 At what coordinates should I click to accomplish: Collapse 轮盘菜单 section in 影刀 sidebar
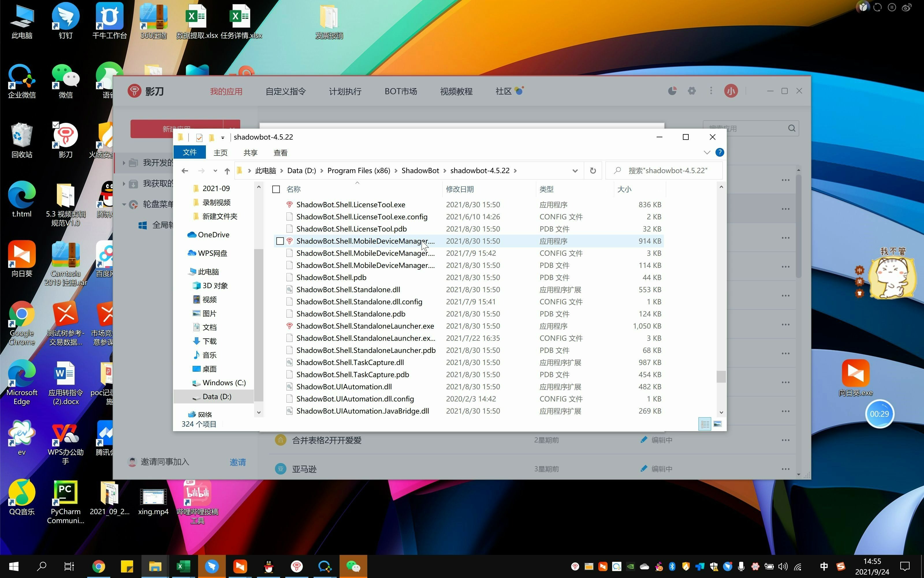click(x=124, y=205)
